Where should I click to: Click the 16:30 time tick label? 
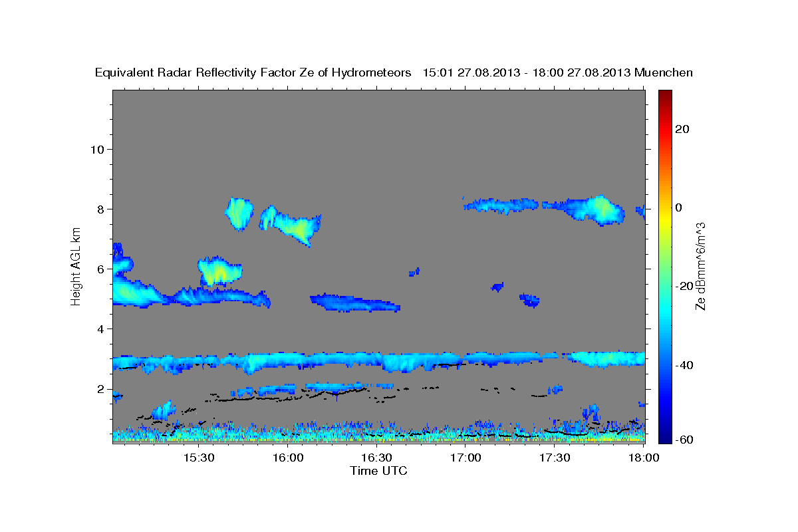[376, 458]
